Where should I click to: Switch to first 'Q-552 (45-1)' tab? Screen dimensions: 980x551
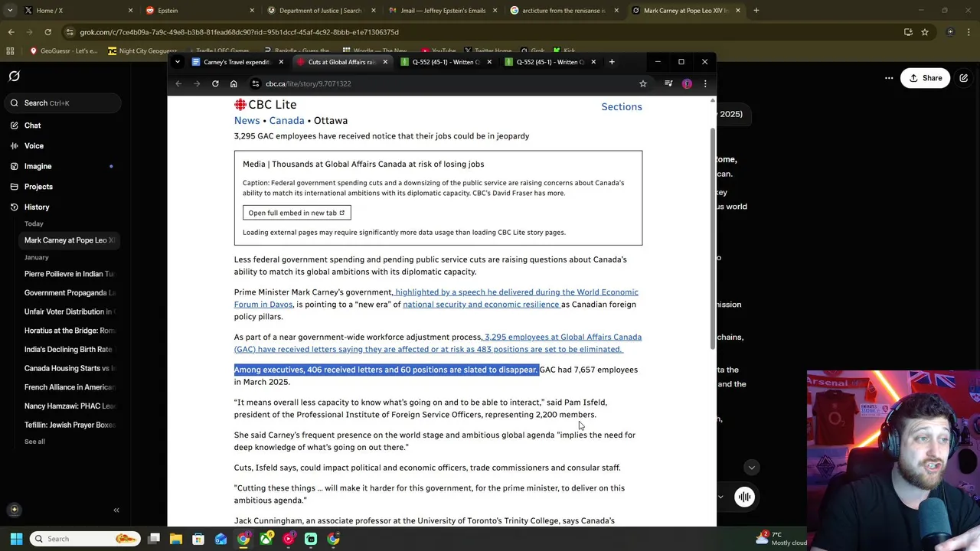click(x=446, y=62)
